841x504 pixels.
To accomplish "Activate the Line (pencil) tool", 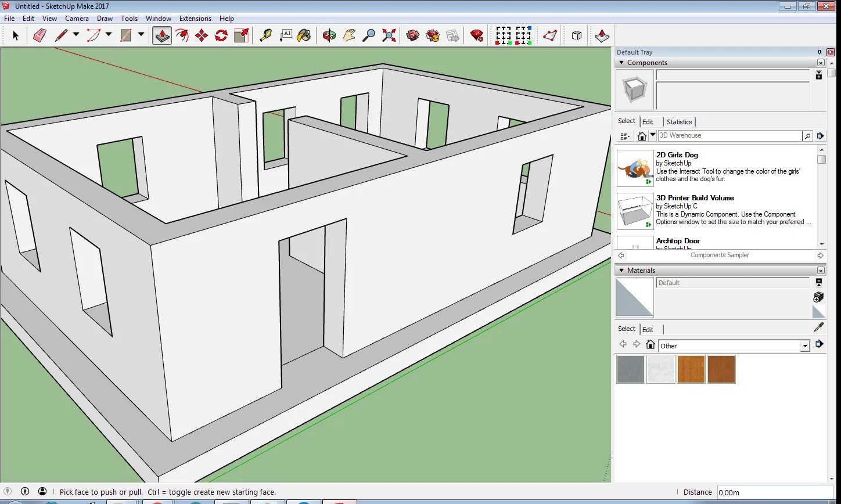I will 62,35.
